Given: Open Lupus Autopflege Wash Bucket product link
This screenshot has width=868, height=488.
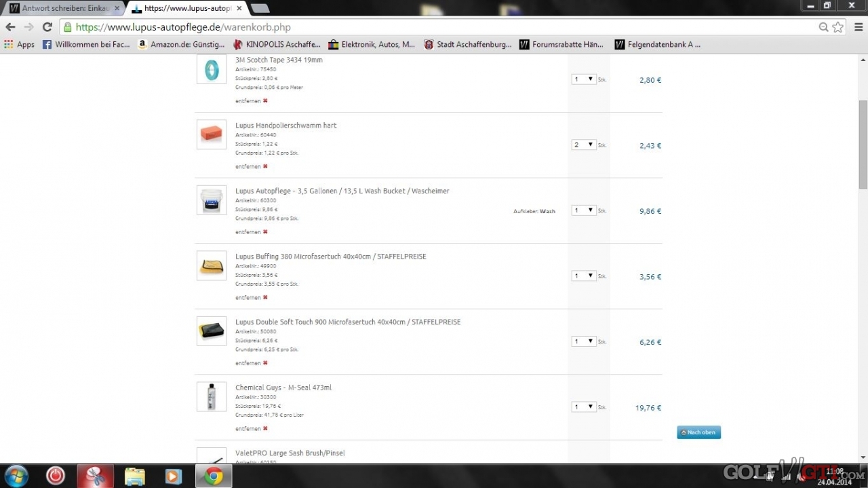Looking at the screenshot, I should point(342,191).
